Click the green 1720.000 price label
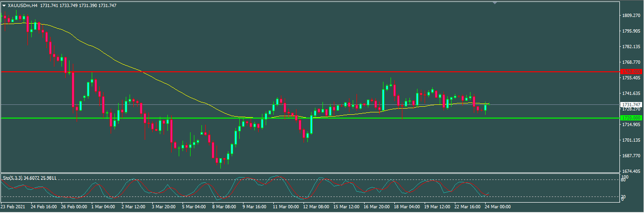644x213 pixels. coord(631,118)
